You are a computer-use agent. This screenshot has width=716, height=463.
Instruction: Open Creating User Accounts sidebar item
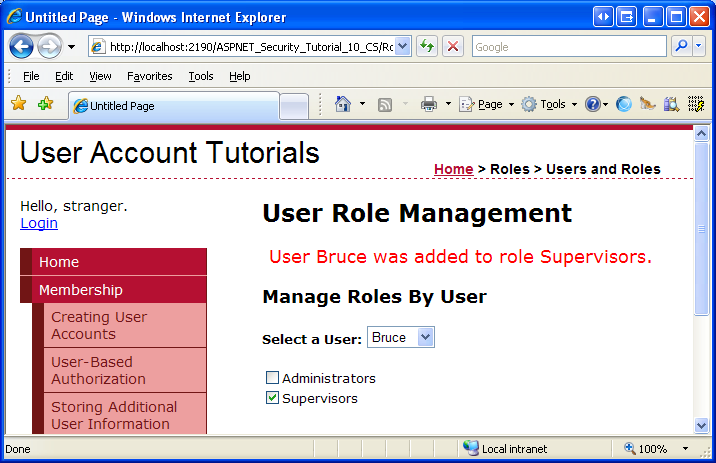[125, 325]
